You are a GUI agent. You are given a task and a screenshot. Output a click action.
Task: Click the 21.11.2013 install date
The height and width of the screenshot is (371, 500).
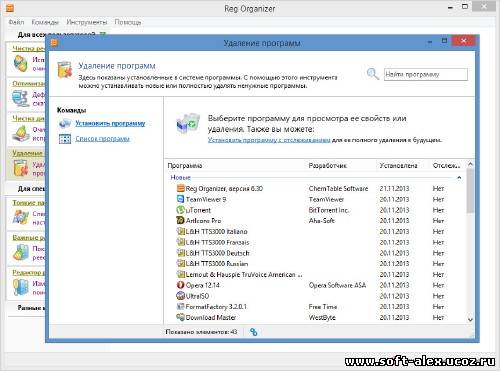pyautogui.click(x=394, y=189)
